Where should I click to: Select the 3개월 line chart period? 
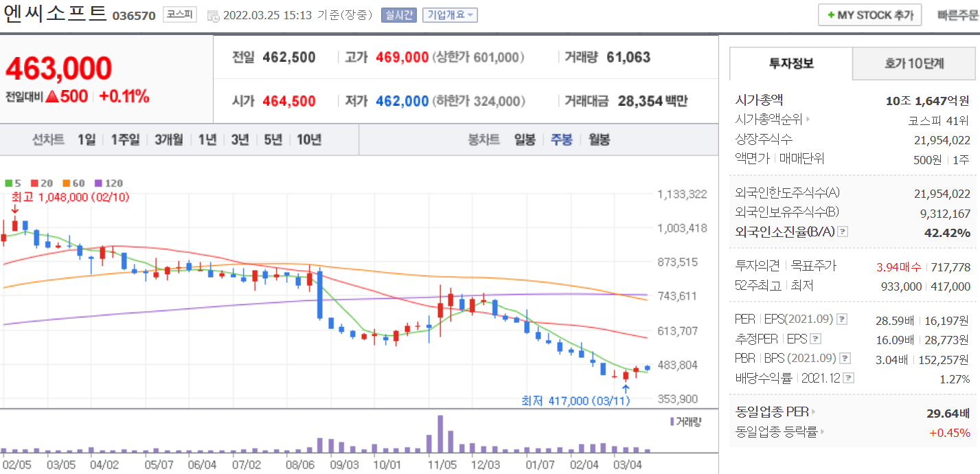[x=169, y=139]
